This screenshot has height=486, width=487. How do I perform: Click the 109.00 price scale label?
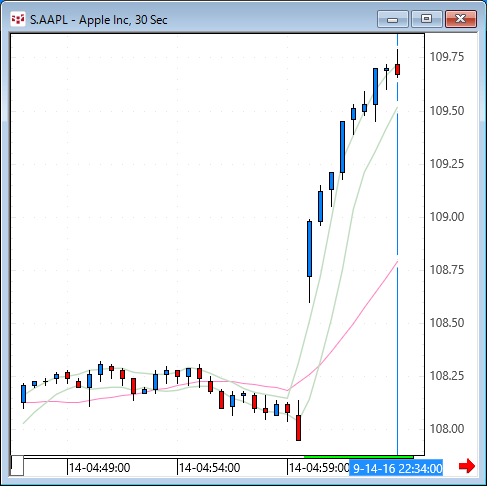click(447, 217)
